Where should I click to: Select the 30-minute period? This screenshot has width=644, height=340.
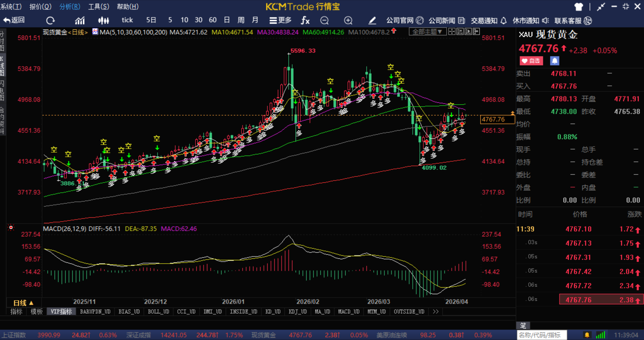(x=198, y=20)
